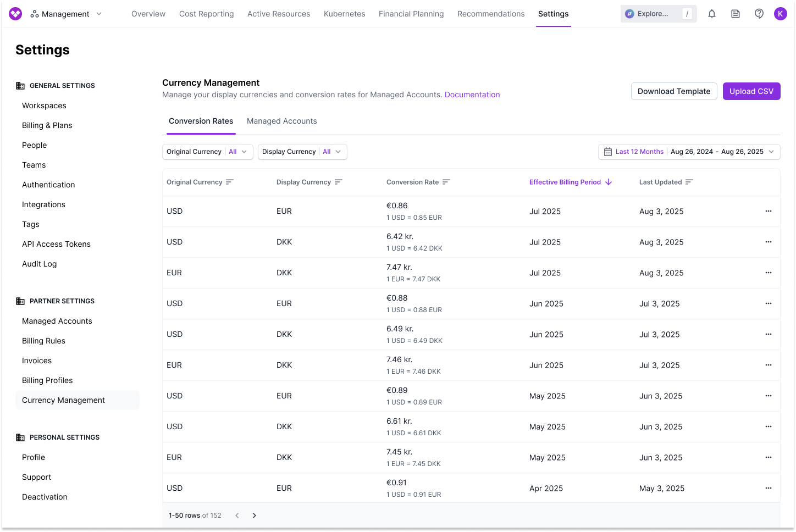The image size is (796, 532).
Task: Open the Cost Reporting nav item
Action: pos(206,14)
